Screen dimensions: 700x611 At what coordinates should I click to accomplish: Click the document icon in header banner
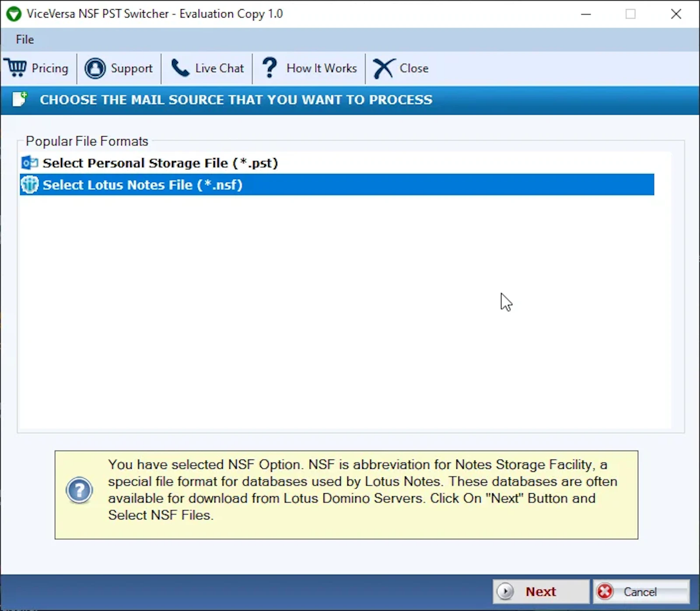(20, 99)
